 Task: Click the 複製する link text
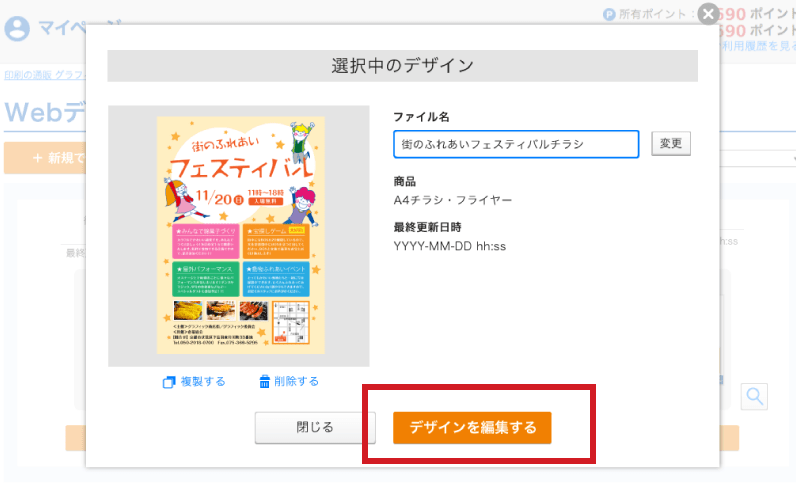pyautogui.click(x=204, y=382)
